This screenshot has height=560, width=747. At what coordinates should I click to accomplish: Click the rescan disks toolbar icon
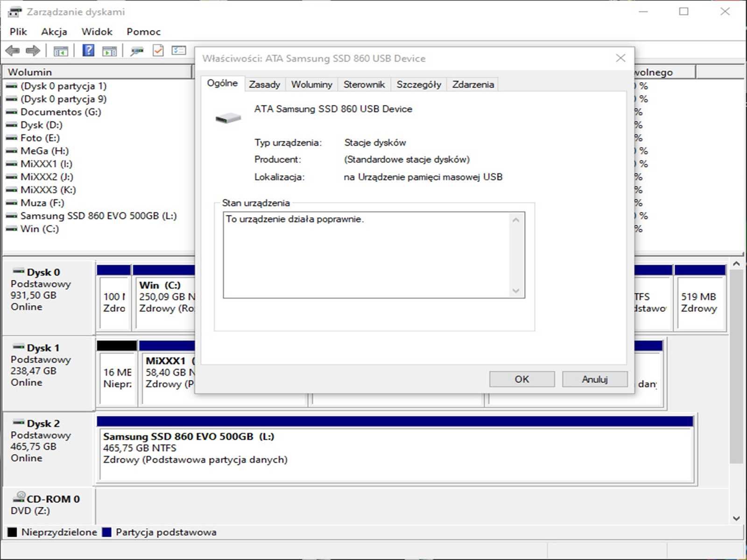(x=137, y=51)
